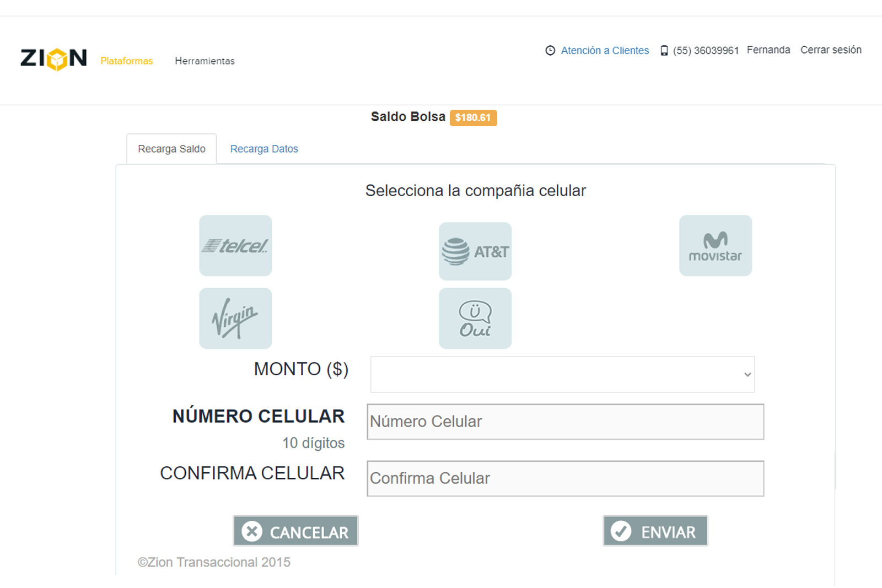Select the Telcel carrier icon
This screenshot has width=882, height=588.
pos(235,246)
